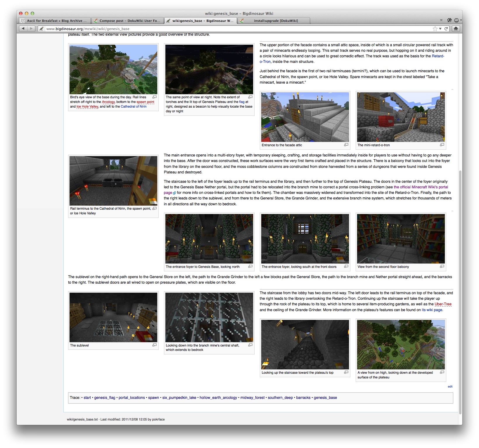This screenshot has width=479, height=448.
Task: Open the mini-retard-o-tron thumbnail
Action: click(401, 117)
